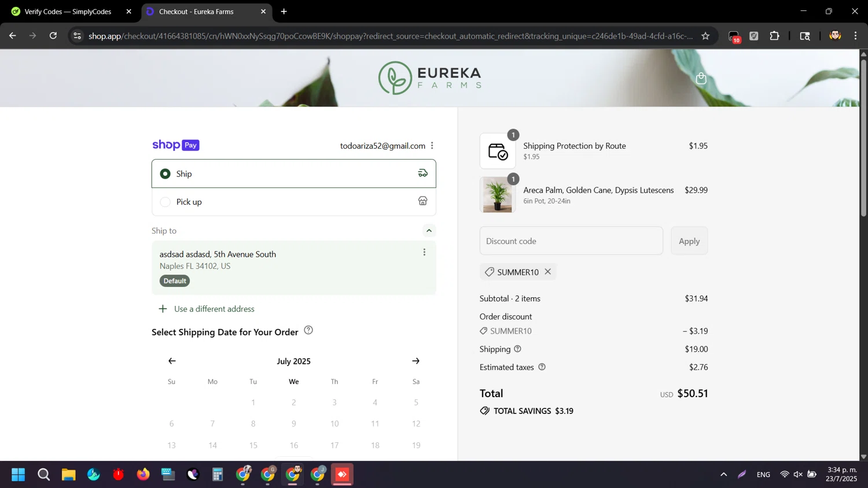Image resolution: width=868 pixels, height=488 pixels.
Task: Open Firefox from the taskbar
Action: tap(143, 475)
